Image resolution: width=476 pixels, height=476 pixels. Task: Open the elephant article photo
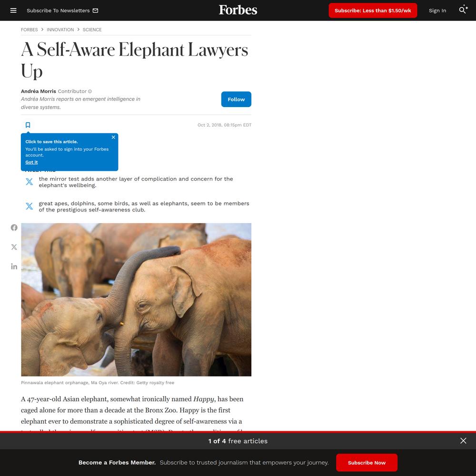136,299
